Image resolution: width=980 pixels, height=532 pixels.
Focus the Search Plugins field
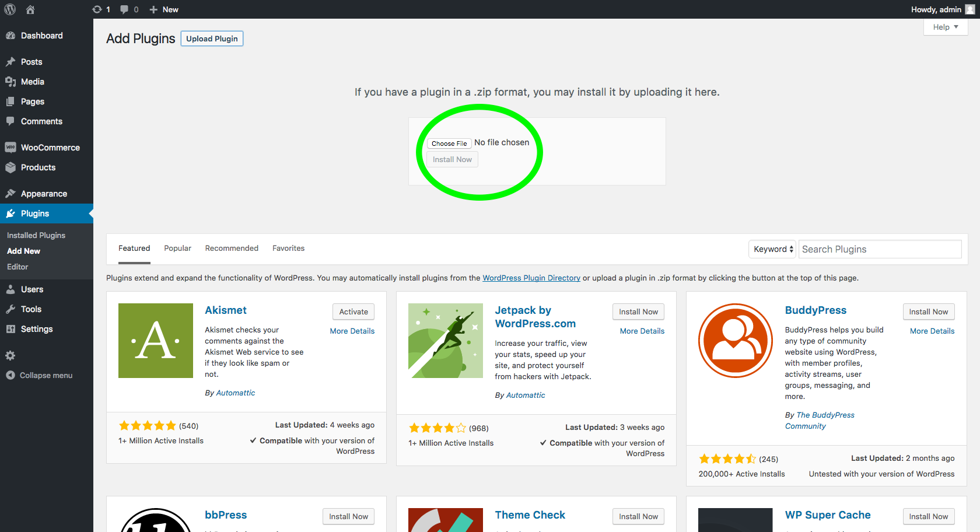[880, 249]
